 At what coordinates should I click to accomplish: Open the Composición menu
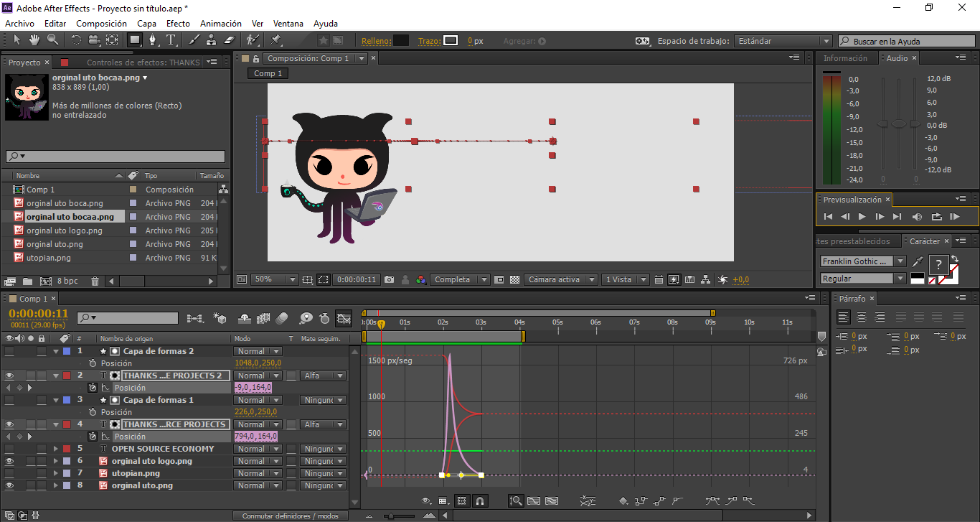[101, 24]
